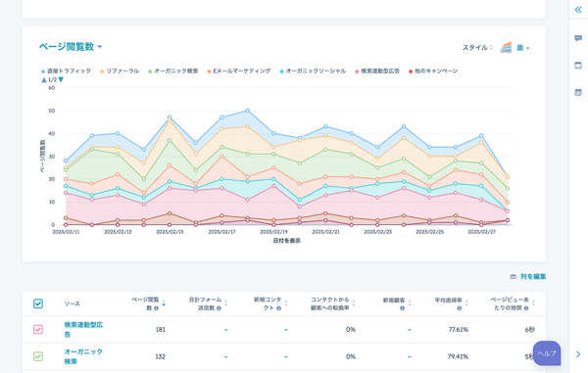Click the right chevron arrow at bottom-right
Image resolution: width=588 pixels, height=373 pixels.
point(578,354)
